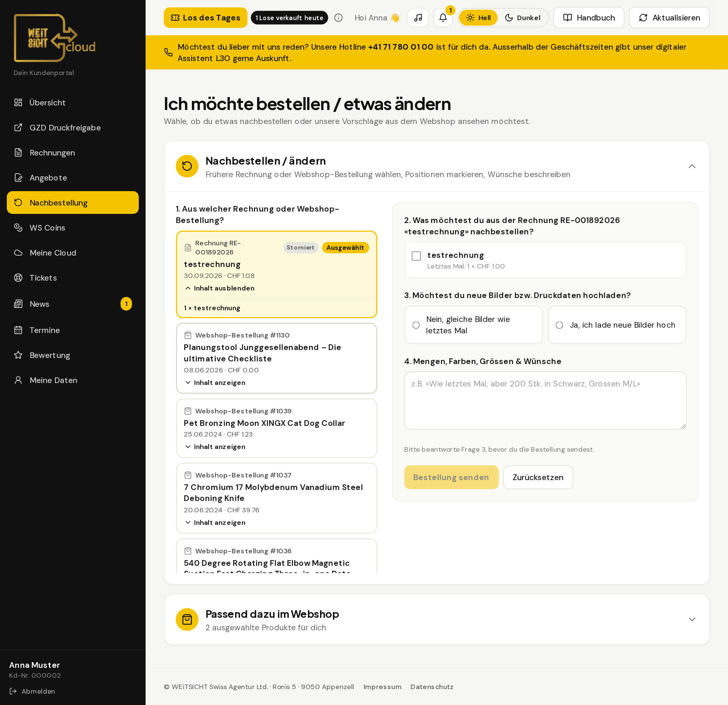728x705 pixels.
Task: Open Rechnungen in the sidebar
Action: coord(73,152)
